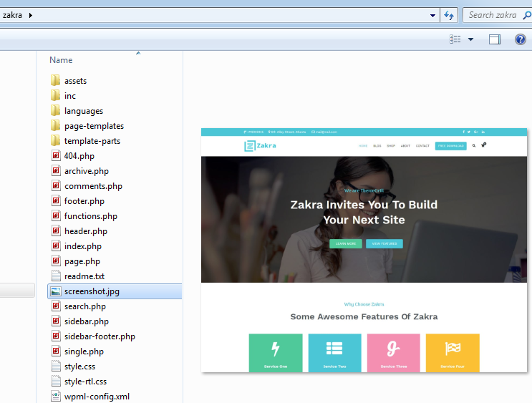Toggle the preview pane button
Image resolution: width=532 pixels, height=403 pixels.
494,39
